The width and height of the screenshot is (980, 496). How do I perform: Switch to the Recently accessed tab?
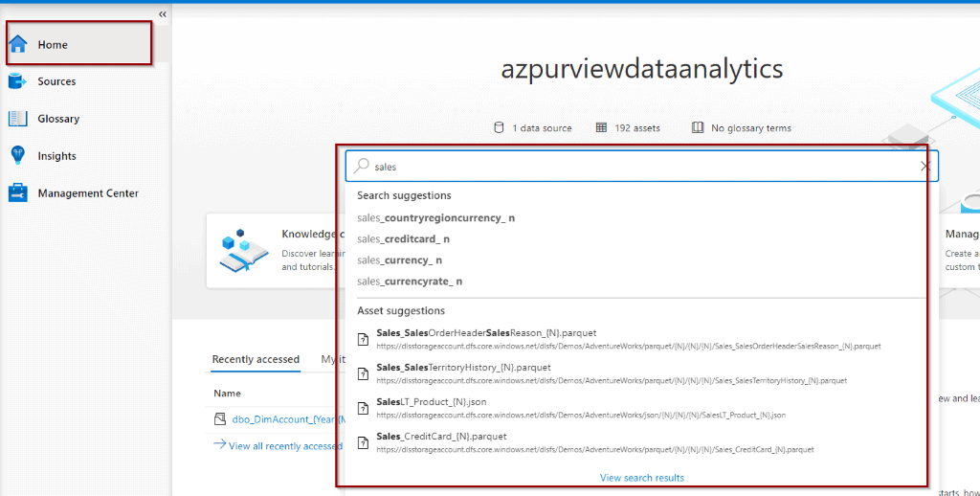click(256, 359)
